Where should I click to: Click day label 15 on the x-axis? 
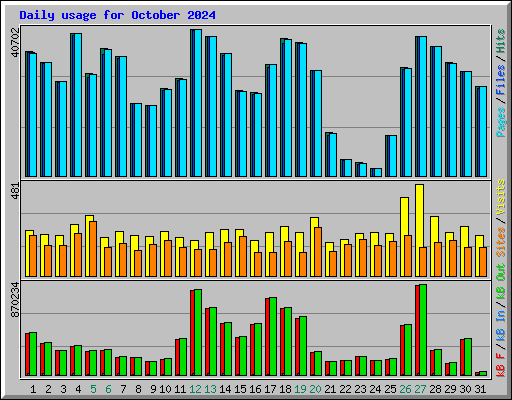click(x=240, y=389)
